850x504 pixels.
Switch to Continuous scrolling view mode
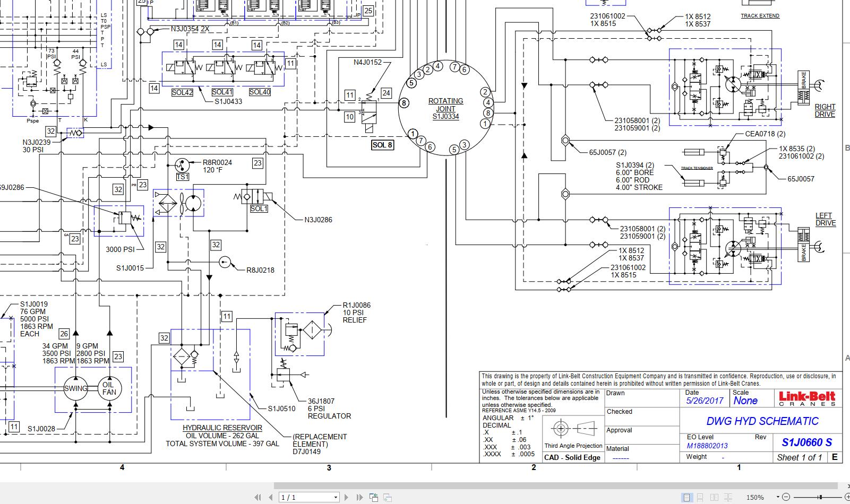700,497
